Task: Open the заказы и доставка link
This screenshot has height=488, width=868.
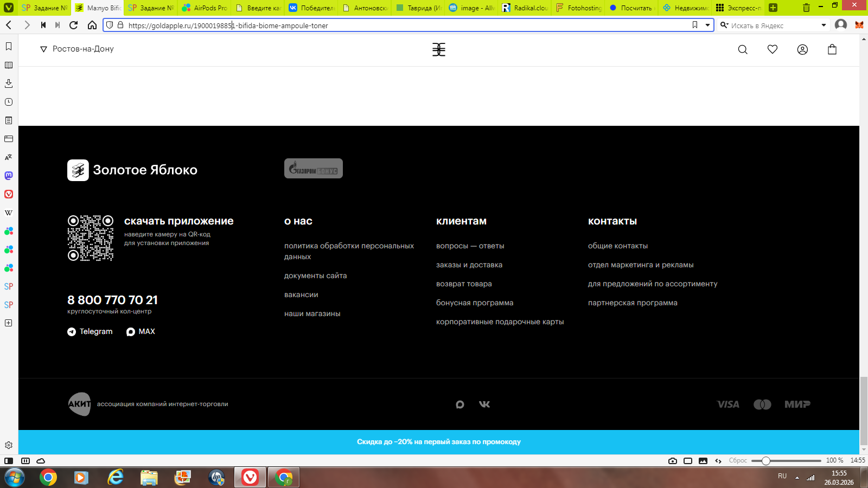Action: coord(469,265)
